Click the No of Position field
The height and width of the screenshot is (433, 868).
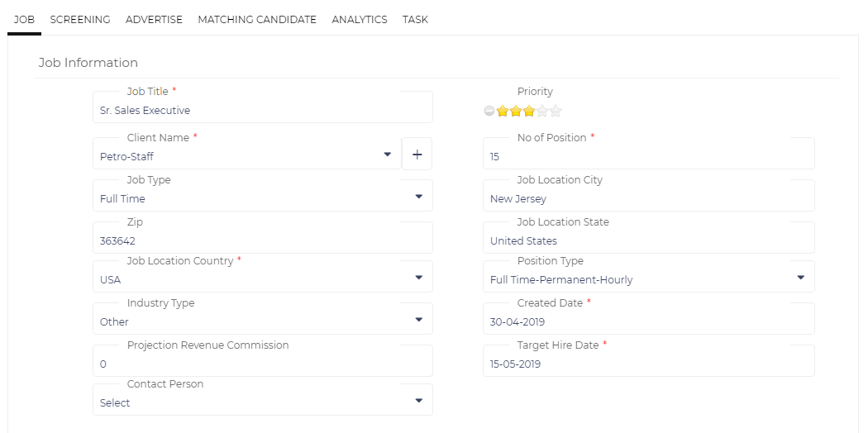649,155
